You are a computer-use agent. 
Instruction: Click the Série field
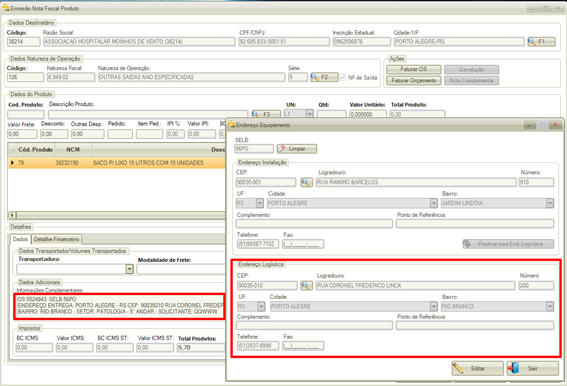pyautogui.click(x=298, y=77)
